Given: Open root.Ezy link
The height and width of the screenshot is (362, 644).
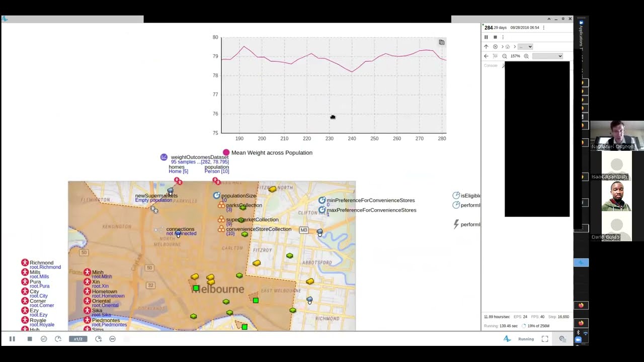Looking at the screenshot, I should (x=38, y=315).
